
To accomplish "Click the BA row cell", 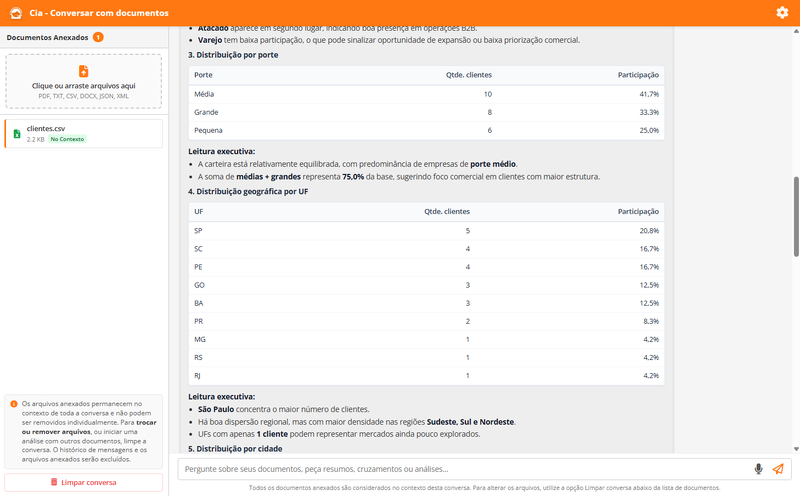I will point(198,303).
